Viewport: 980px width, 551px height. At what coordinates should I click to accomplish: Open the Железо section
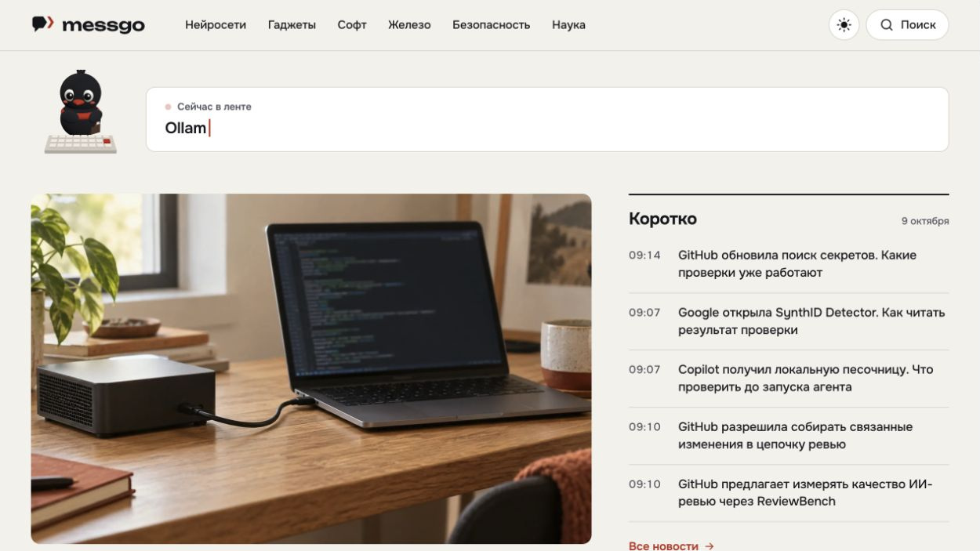[409, 25]
